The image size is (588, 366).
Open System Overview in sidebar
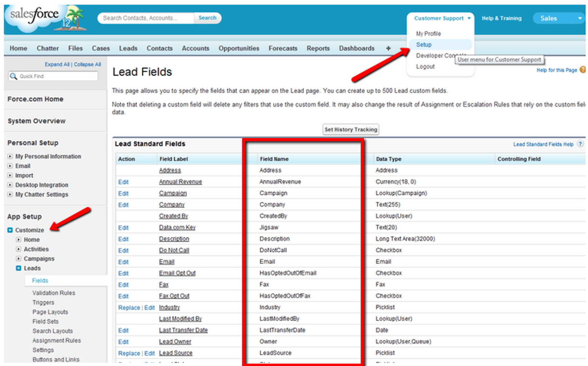coord(36,121)
